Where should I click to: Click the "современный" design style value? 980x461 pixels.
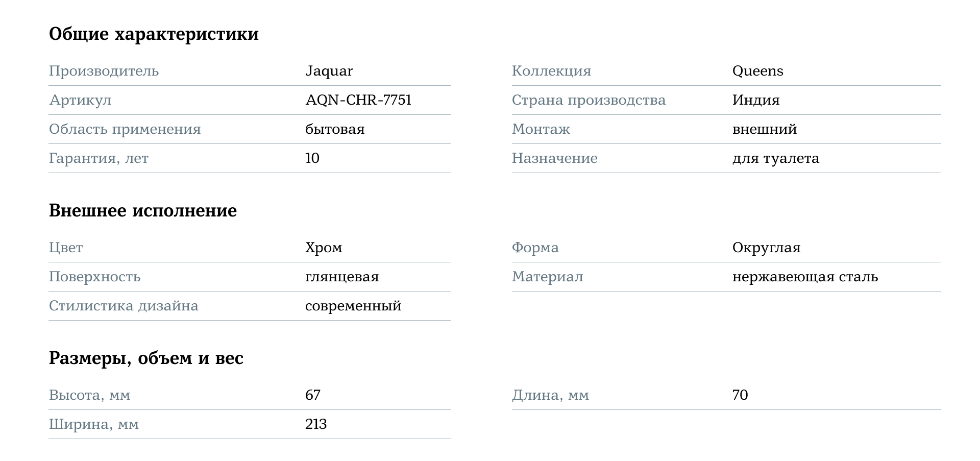click(353, 306)
